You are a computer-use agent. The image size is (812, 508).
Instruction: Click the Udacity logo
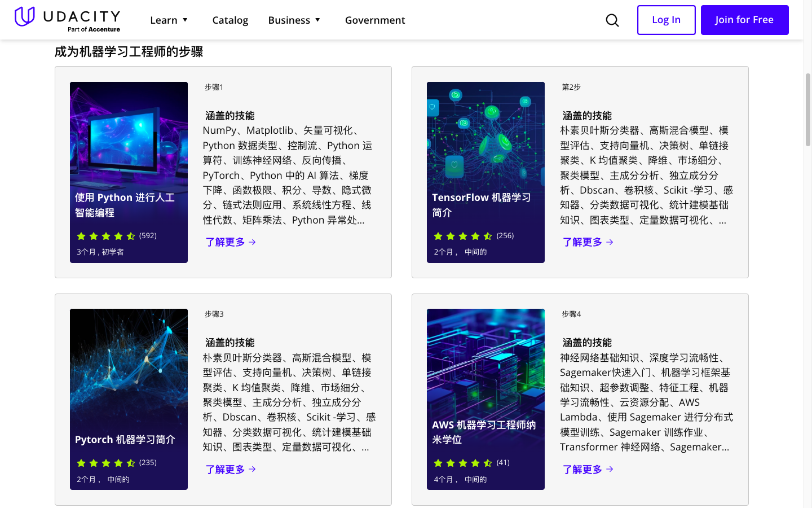point(67,20)
